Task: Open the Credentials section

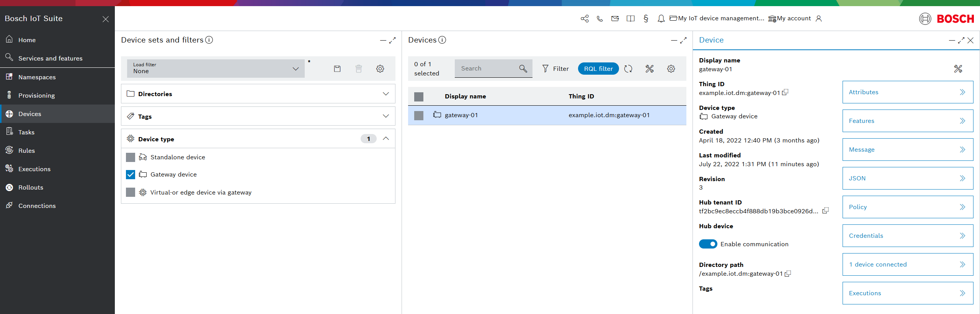Action: (908, 235)
